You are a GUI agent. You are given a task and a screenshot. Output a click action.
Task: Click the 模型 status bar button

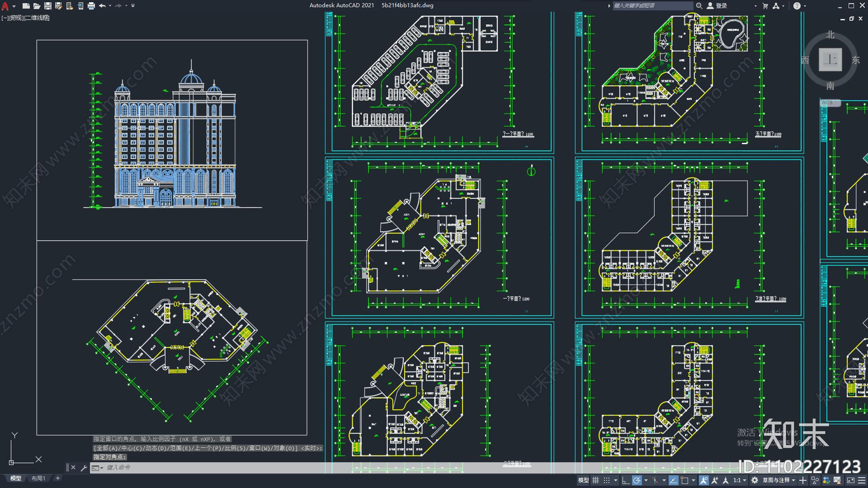[x=583, y=480]
